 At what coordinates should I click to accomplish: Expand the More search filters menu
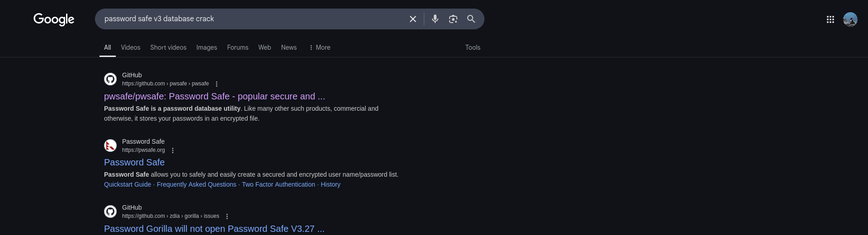319,47
